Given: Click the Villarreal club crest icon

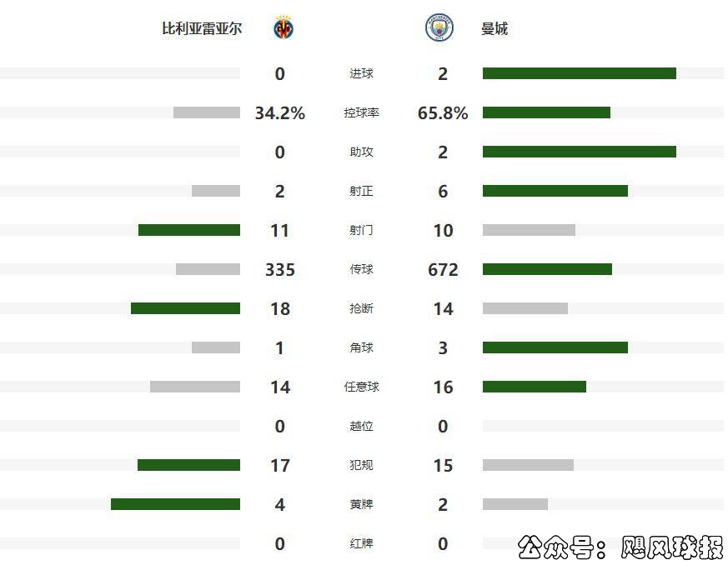Looking at the screenshot, I should [284, 28].
